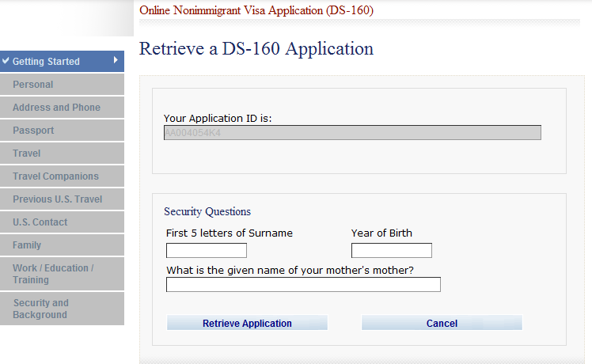Click the Online Nonimmigrant Visa Application header text
The width and height of the screenshot is (592, 364).
(256, 10)
